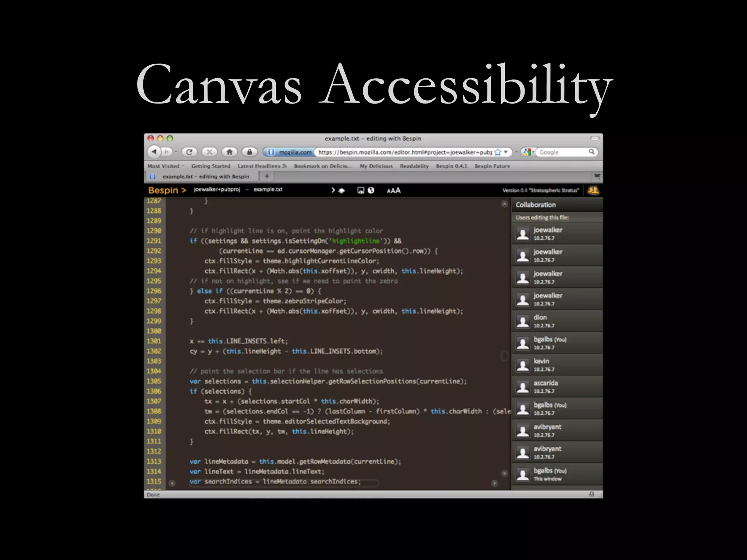
Task: Click the Collaboration panel header
Action: tap(557, 205)
